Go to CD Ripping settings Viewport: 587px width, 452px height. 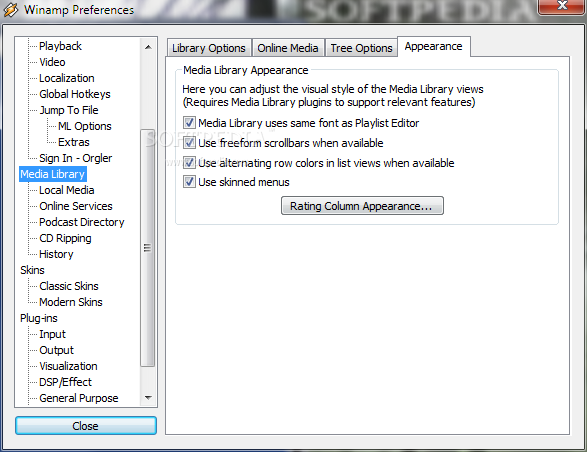coord(65,238)
